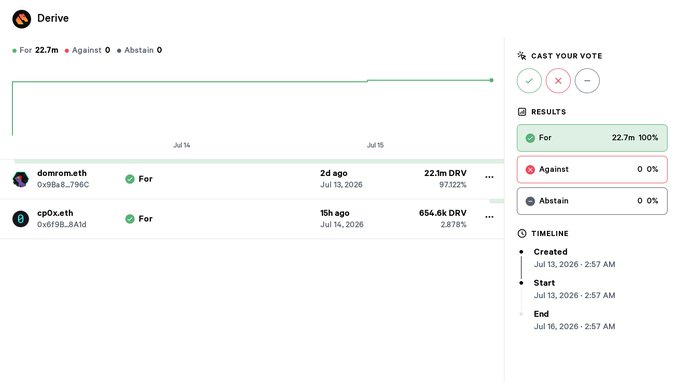Open cp0x.eth voter profile
Viewport: 680px width, 382px height.
[55, 213]
